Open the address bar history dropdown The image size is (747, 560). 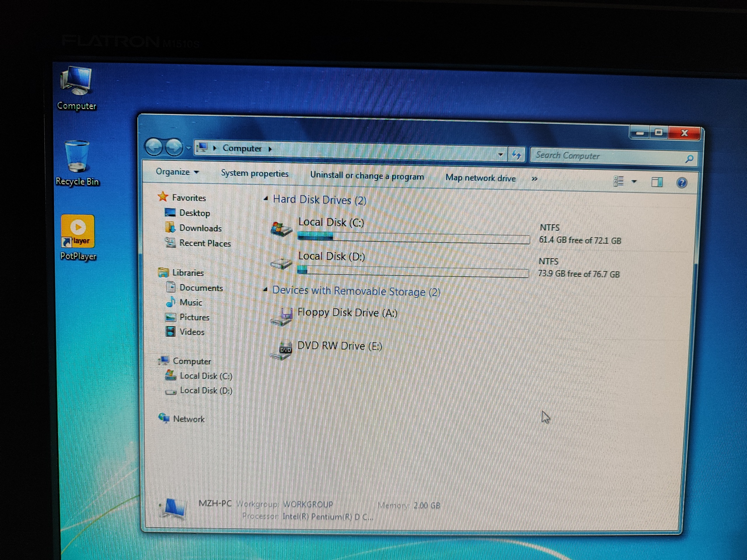point(500,155)
